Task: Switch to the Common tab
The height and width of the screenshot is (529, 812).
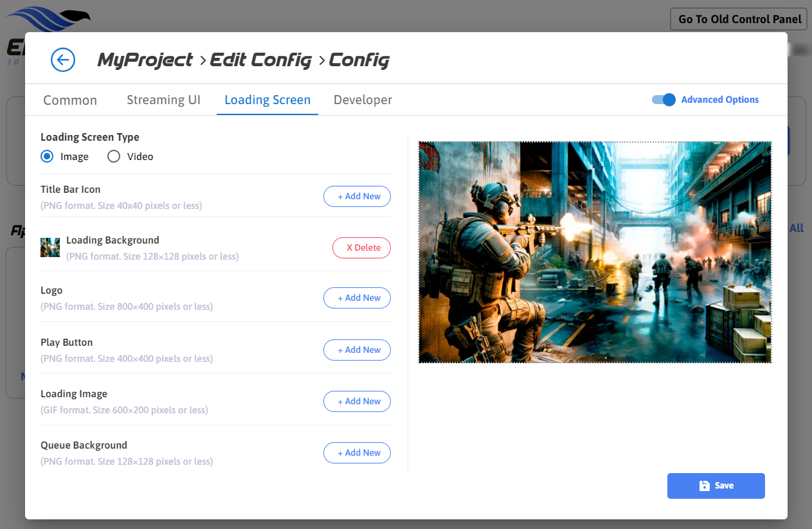Action: 70,100
